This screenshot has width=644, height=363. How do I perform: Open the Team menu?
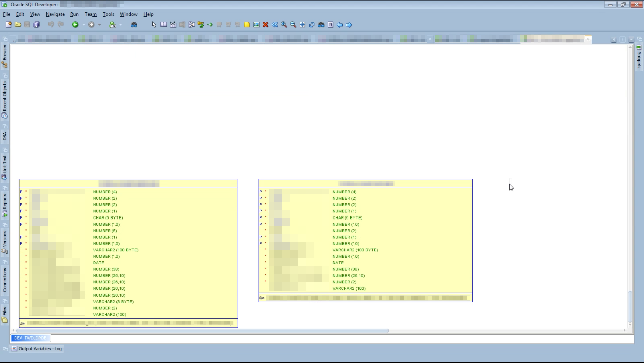(x=91, y=14)
